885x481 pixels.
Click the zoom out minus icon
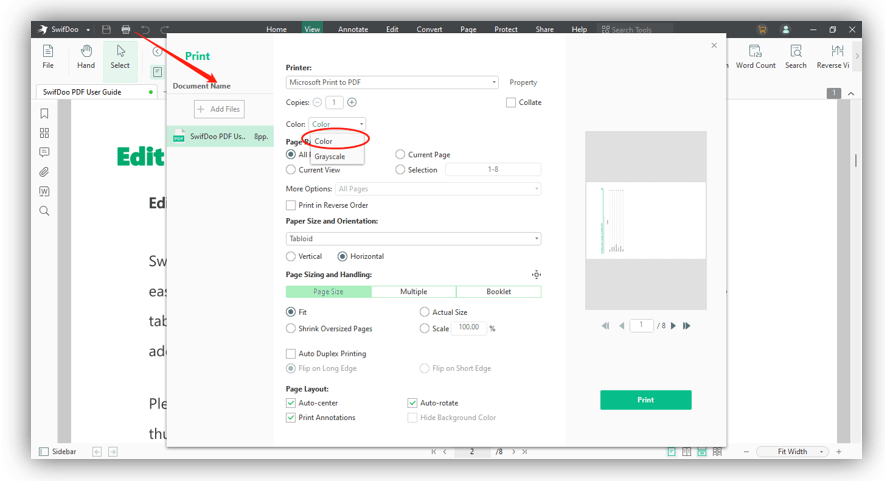pos(746,452)
